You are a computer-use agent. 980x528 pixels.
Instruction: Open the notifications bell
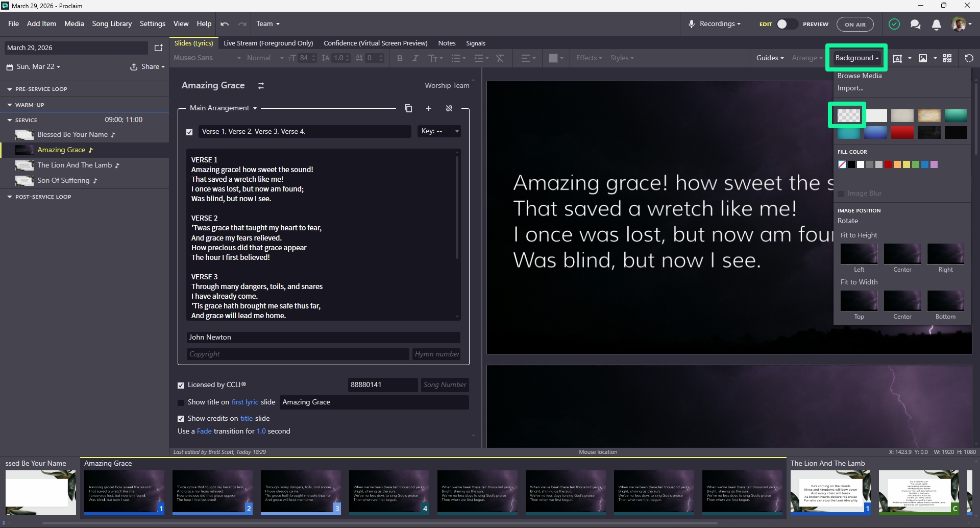[x=937, y=24]
